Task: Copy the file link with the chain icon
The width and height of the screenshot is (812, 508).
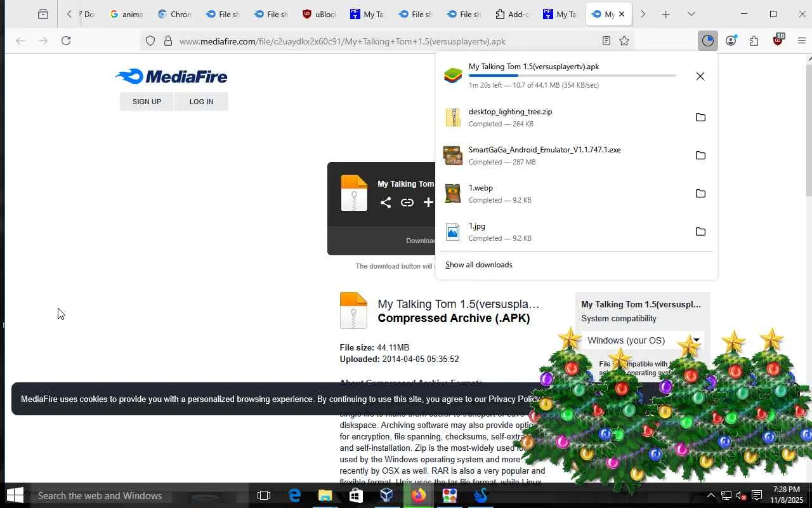Action: (x=407, y=203)
